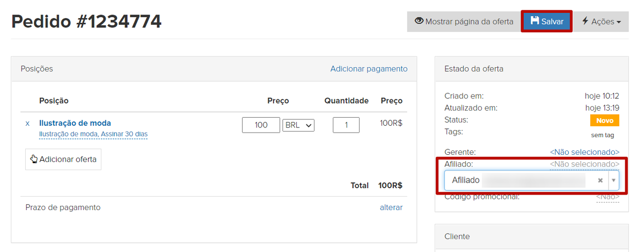Clear the Afiliado selection with x icon
This screenshot has height=252, width=644.
tap(601, 181)
